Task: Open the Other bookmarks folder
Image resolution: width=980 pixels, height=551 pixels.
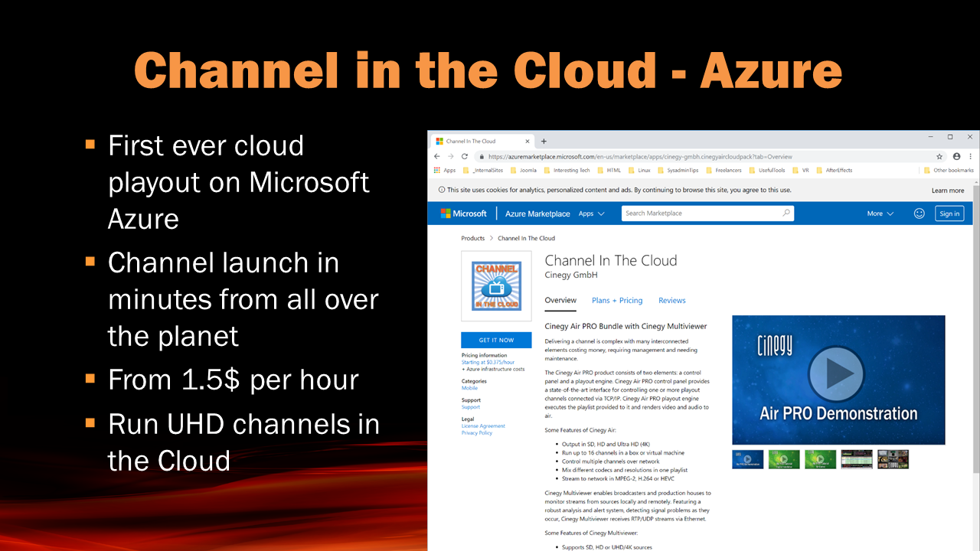Action: 949,171
